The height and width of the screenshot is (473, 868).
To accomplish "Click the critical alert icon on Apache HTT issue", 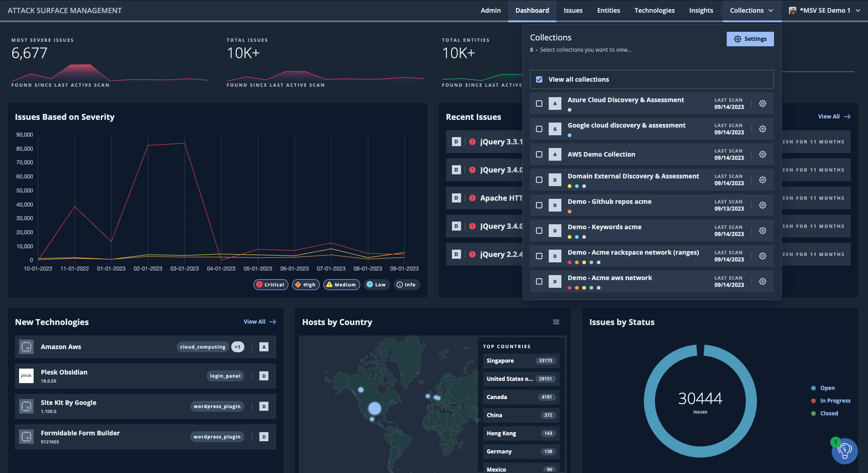I will 472,198.
